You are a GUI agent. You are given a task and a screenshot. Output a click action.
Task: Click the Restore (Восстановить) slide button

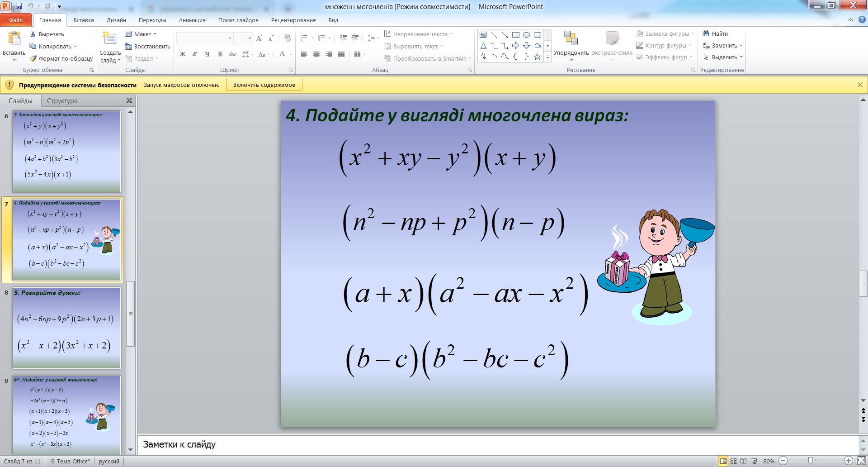click(147, 46)
